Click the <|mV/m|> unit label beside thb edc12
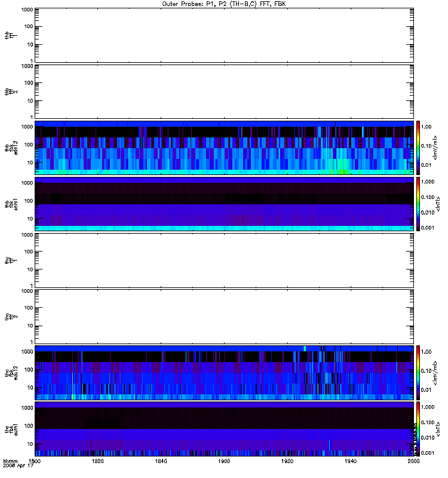This screenshot has width=448, height=478. coord(435,148)
